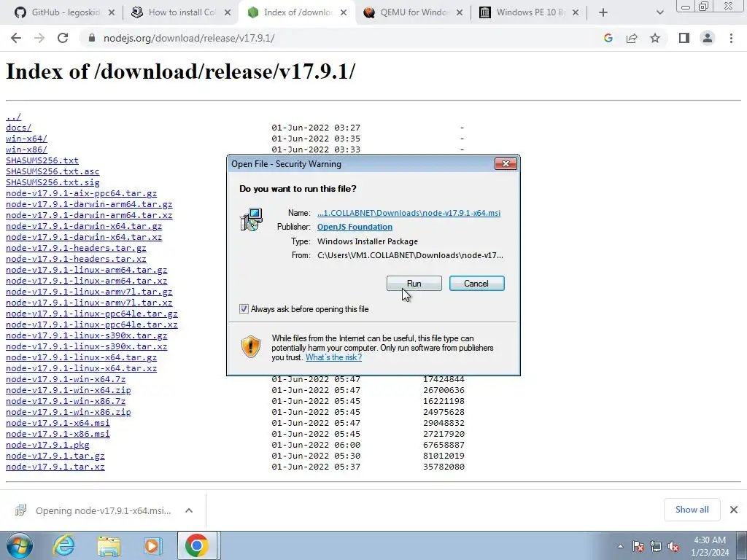The width and height of the screenshot is (747, 560).
Task: Click the Chrome taskbar icon
Action: pyautogui.click(x=197, y=545)
